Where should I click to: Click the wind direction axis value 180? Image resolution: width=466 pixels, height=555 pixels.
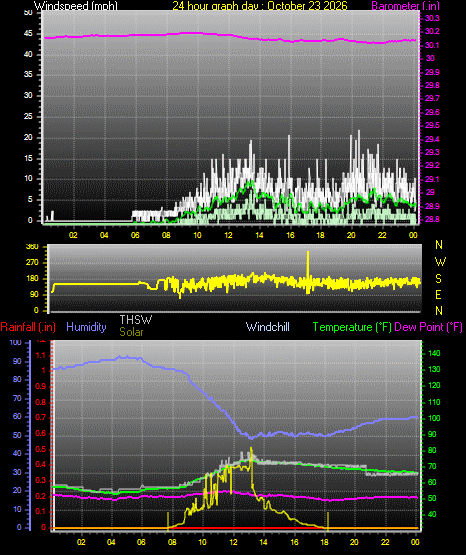(32, 279)
